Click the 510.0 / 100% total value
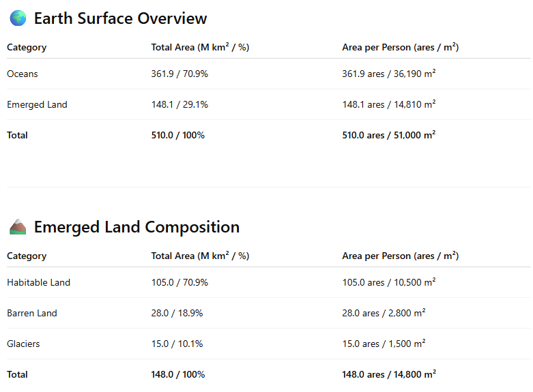 (177, 135)
